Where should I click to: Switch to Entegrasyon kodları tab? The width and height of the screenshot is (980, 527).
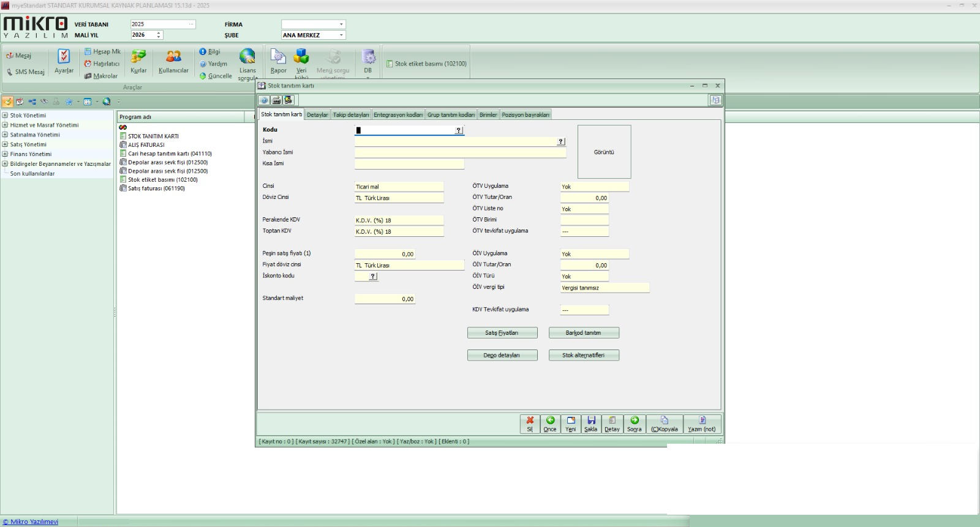(398, 114)
